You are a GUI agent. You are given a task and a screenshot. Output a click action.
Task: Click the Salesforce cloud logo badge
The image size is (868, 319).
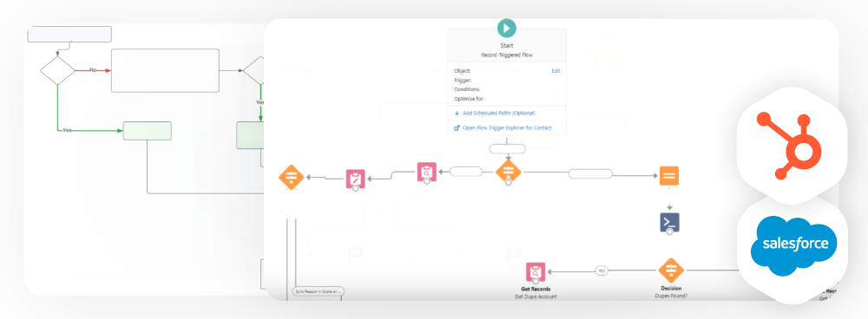coord(792,247)
